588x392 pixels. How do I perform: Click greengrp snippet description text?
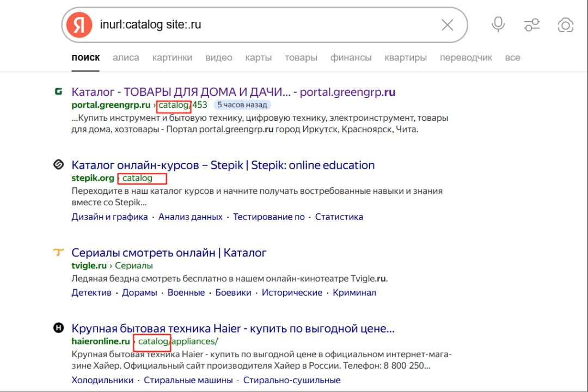pos(260,124)
